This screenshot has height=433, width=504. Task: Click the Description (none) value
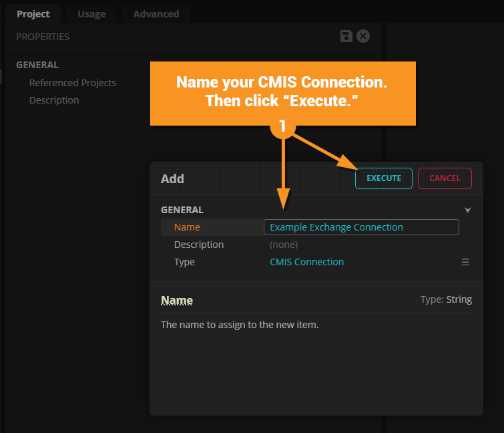[284, 245]
